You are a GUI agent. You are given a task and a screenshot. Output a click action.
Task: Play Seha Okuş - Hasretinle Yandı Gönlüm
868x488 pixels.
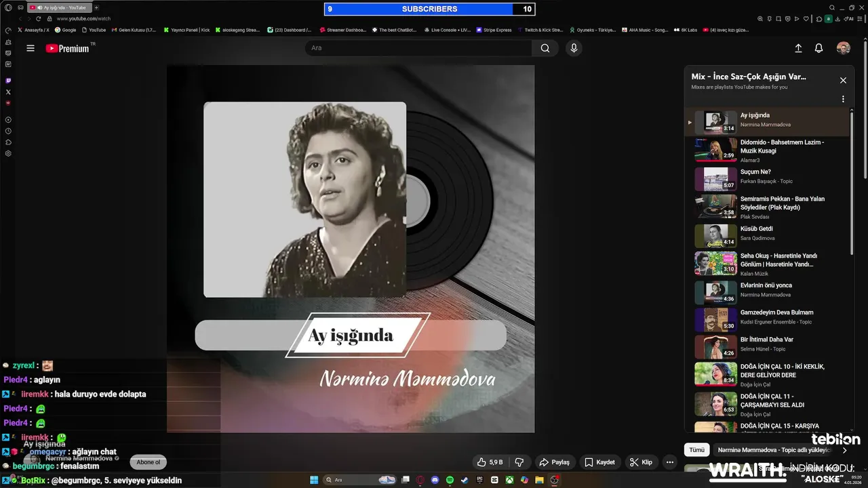768,263
